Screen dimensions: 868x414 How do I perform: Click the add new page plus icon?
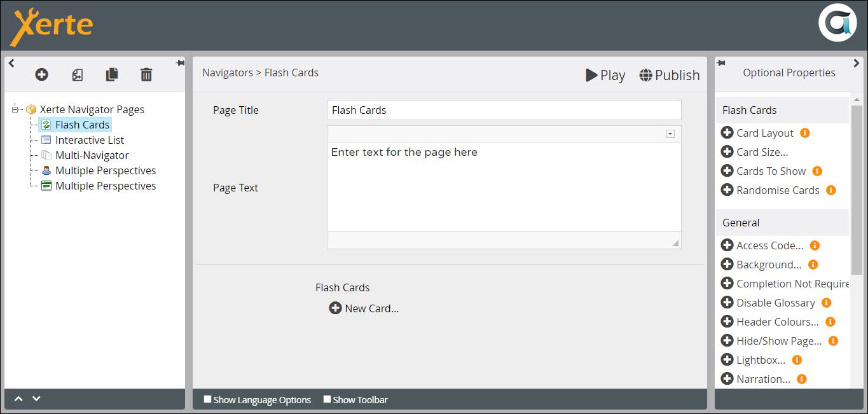41,75
